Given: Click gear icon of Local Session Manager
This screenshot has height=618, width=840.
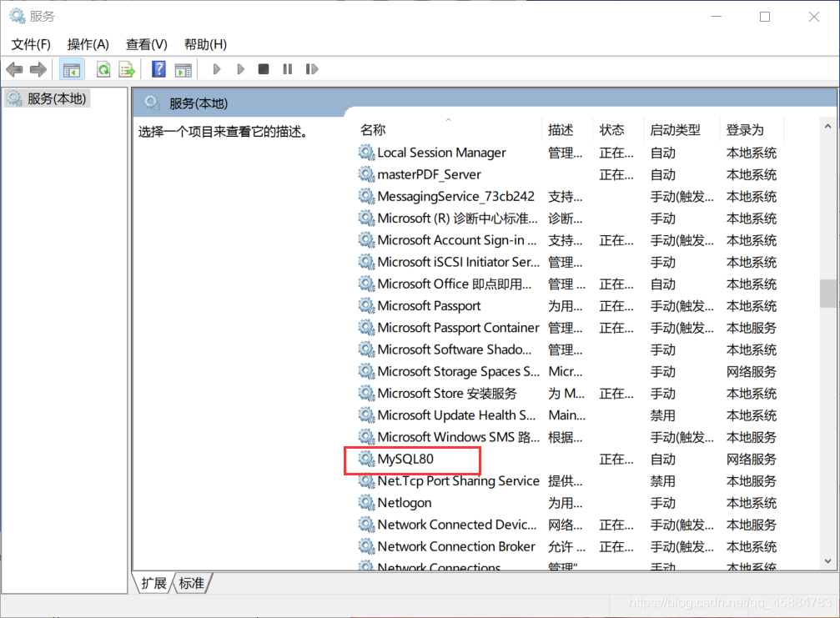Looking at the screenshot, I should [x=366, y=153].
